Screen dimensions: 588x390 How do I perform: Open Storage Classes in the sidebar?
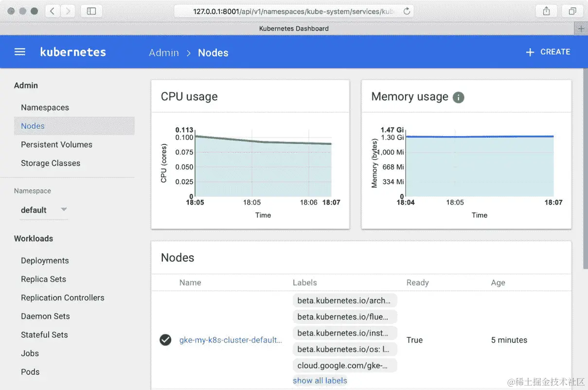pyautogui.click(x=51, y=163)
